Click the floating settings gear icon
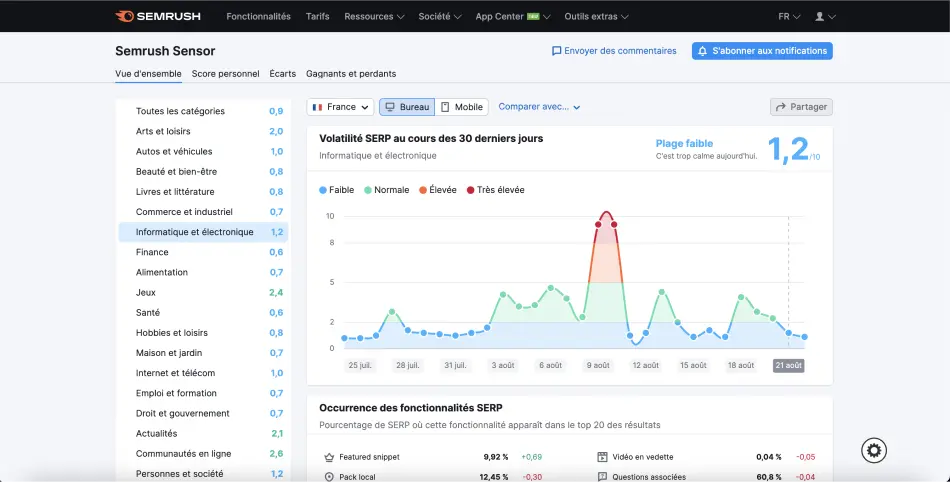The width and height of the screenshot is (950, 482). pos(874,450)
